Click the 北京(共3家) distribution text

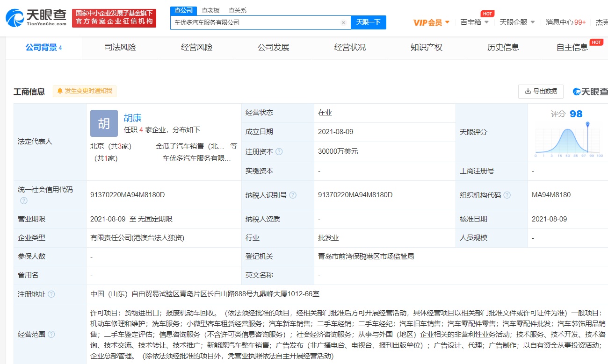111,146
